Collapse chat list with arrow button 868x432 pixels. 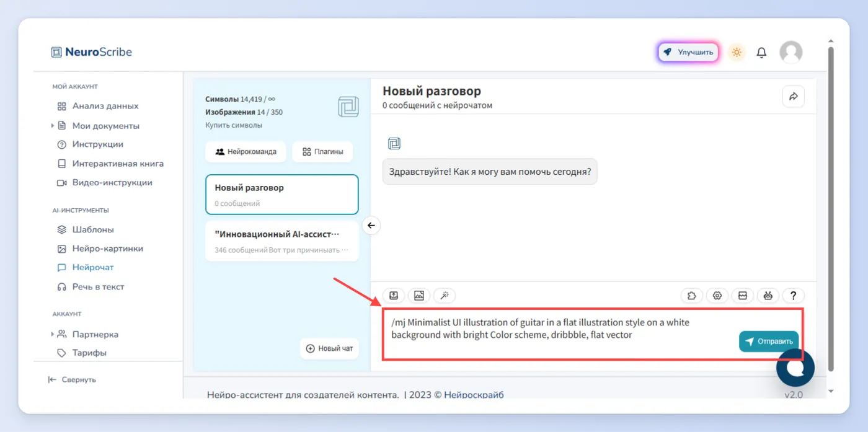click(x=371, y=225)
